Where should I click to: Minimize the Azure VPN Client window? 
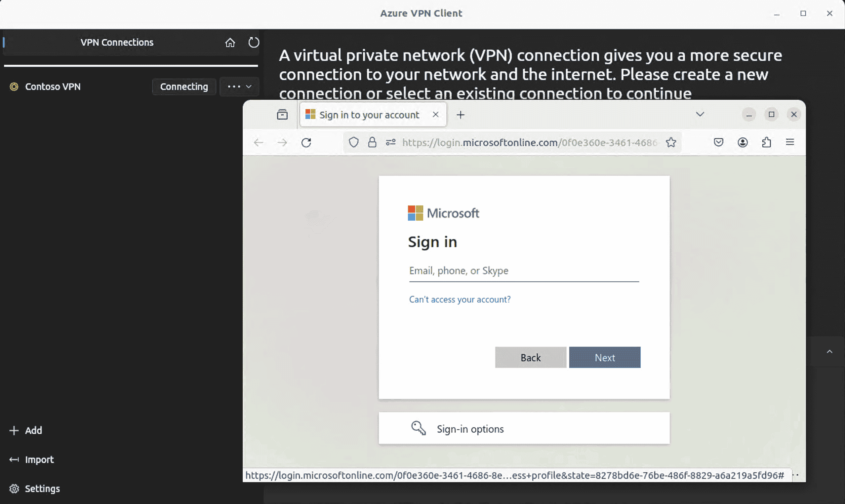[777, 14]
